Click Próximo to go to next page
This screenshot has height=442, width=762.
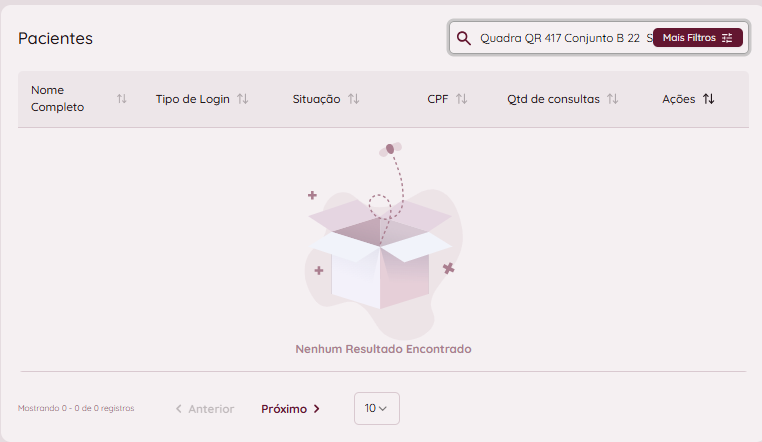point(290,409)
